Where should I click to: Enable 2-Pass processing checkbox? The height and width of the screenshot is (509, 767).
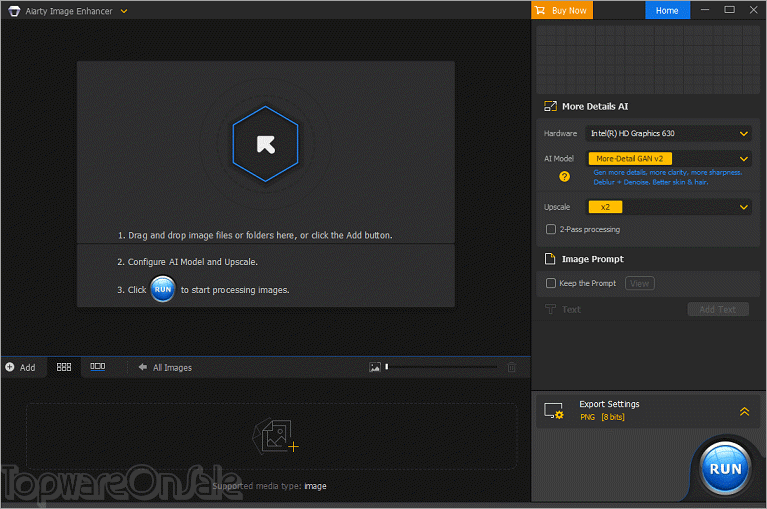[551, 229]
